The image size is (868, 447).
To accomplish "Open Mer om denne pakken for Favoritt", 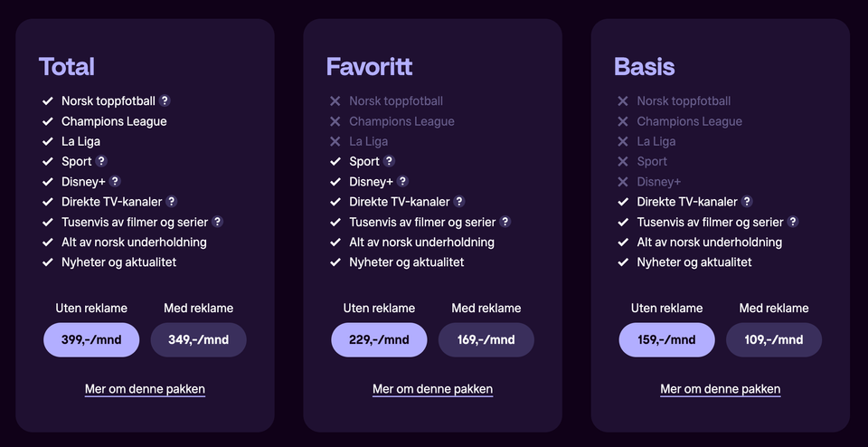I will [x=433, y=389].
